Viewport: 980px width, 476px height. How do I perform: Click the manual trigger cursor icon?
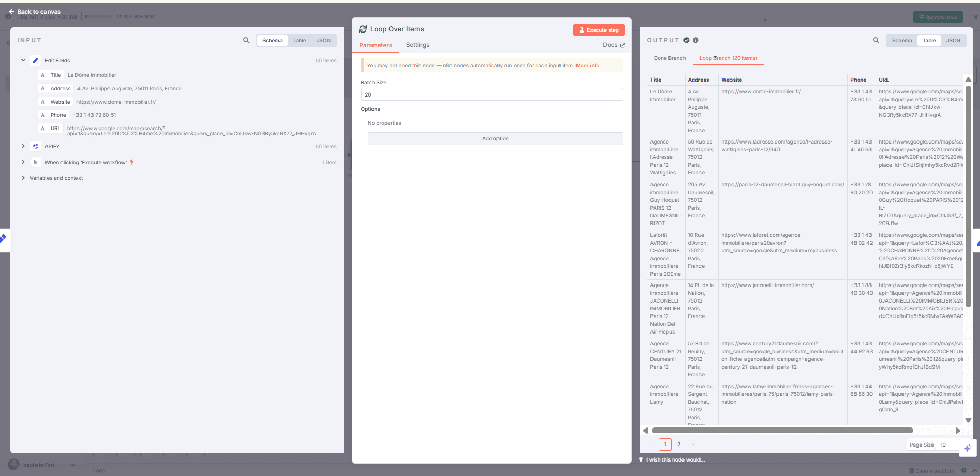click(x=36, y=162)
